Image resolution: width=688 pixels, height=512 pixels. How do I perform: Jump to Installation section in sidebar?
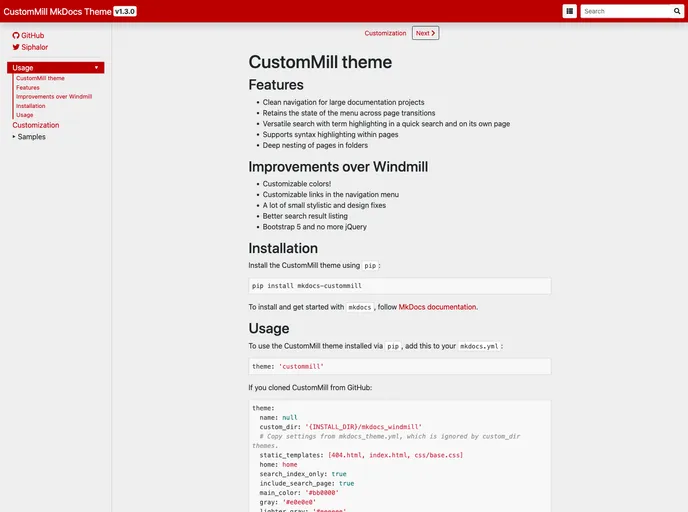(31, 106)
